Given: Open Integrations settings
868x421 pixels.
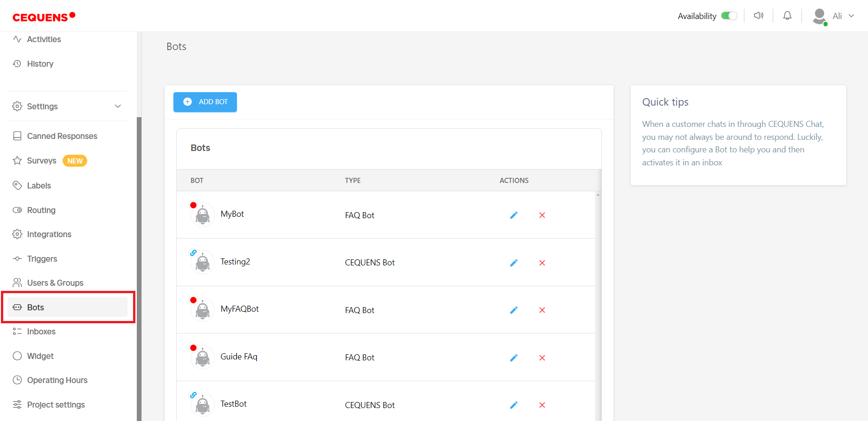Looking at the screenshot, I should 49,234.
